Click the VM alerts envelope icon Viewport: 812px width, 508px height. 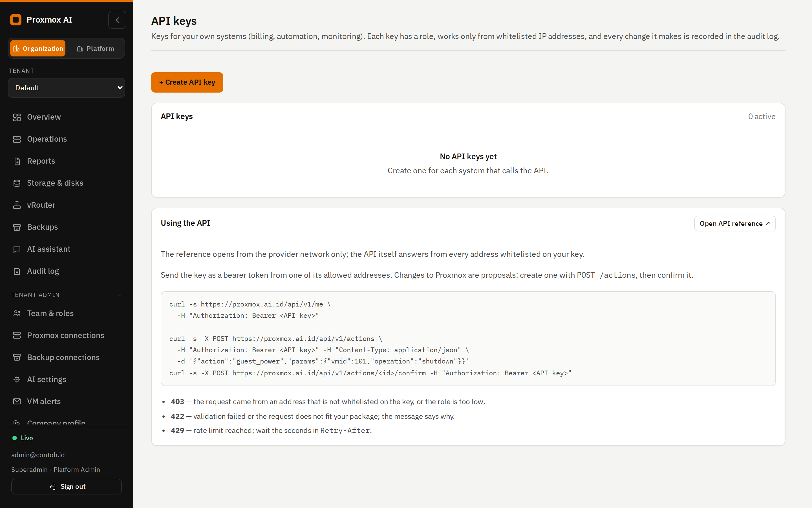pyautogui.click(x=17, y=402)
